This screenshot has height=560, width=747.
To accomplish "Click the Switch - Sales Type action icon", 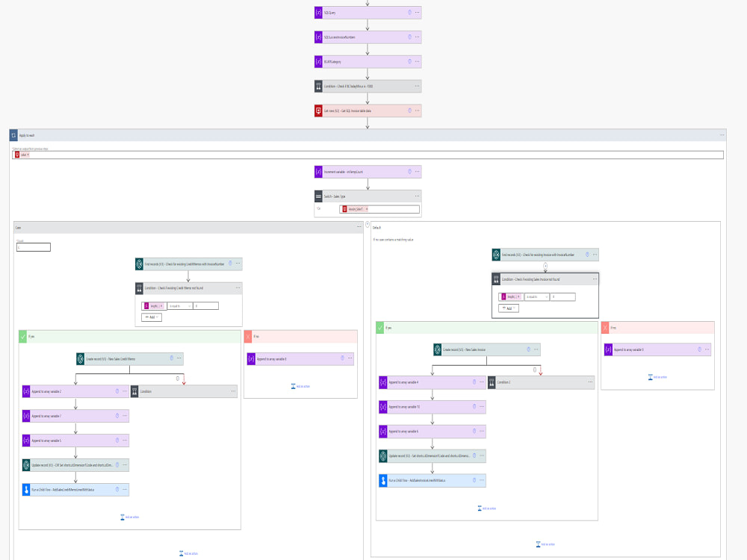I will (x=317, y=197).
